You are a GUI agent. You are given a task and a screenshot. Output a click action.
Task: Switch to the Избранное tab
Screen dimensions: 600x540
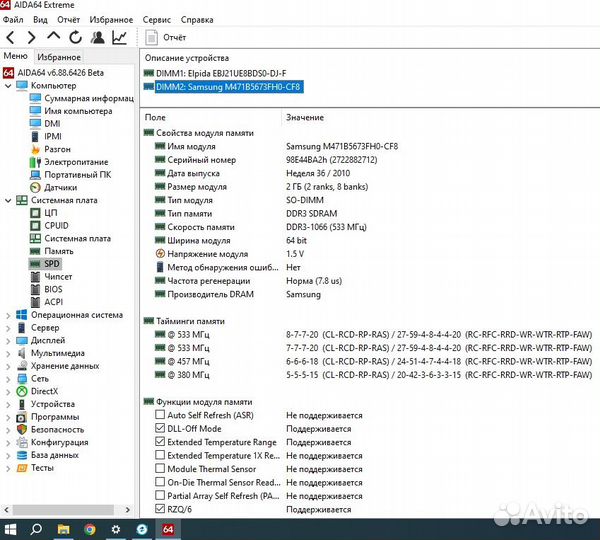click(59, 58)
